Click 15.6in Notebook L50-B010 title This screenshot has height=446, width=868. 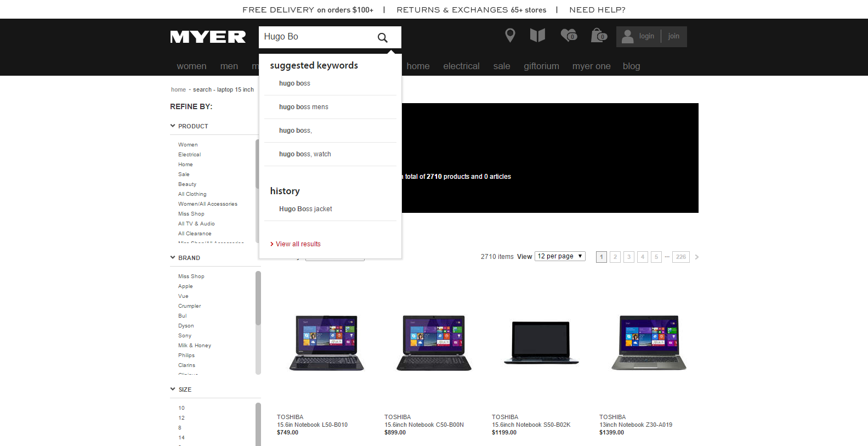point(312,425)
